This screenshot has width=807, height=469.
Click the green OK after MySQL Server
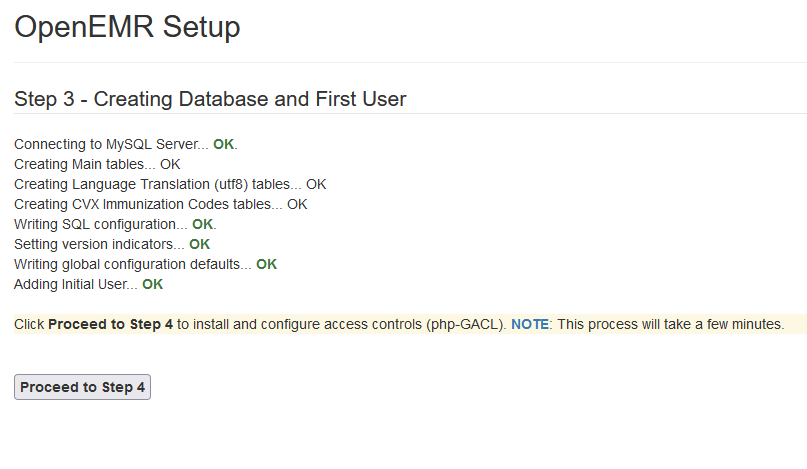(223, 144)
